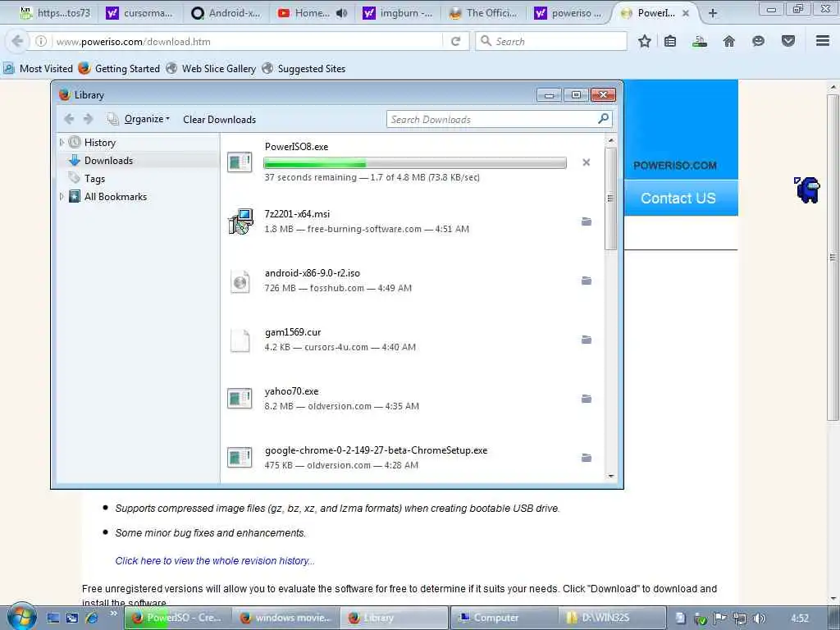Switch to the Android-x86 tab
Image resolution: width=840 pixels, height=630 pixels.
[226, 13]
